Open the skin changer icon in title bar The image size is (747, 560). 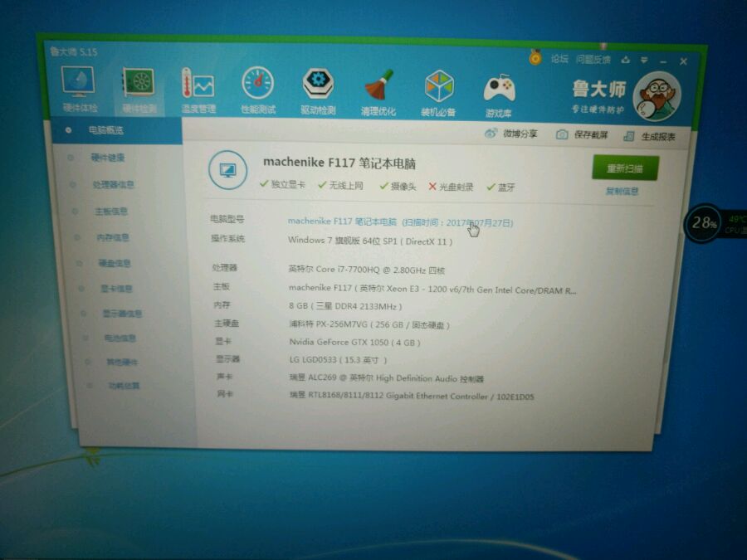626,60
